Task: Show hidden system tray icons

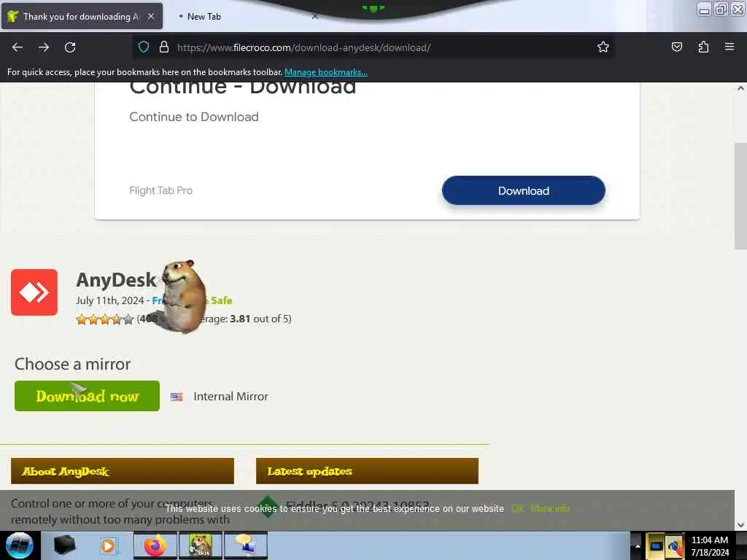Action: 637,545
